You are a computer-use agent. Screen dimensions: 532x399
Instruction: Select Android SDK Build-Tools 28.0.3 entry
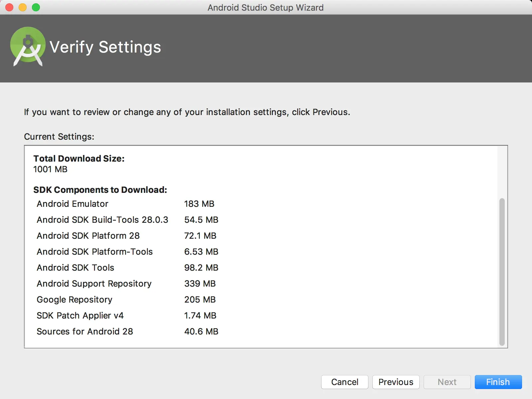coord(102,219)
